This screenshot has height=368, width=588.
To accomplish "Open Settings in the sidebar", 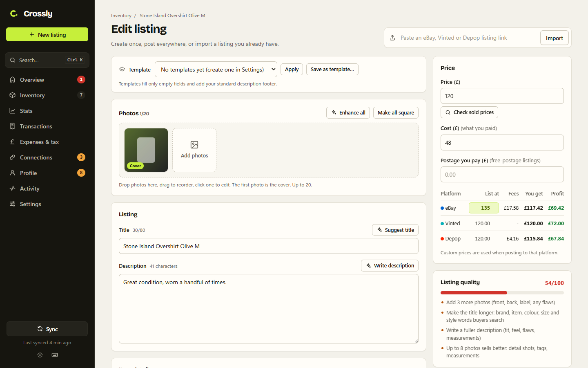I will pos(47,204).
